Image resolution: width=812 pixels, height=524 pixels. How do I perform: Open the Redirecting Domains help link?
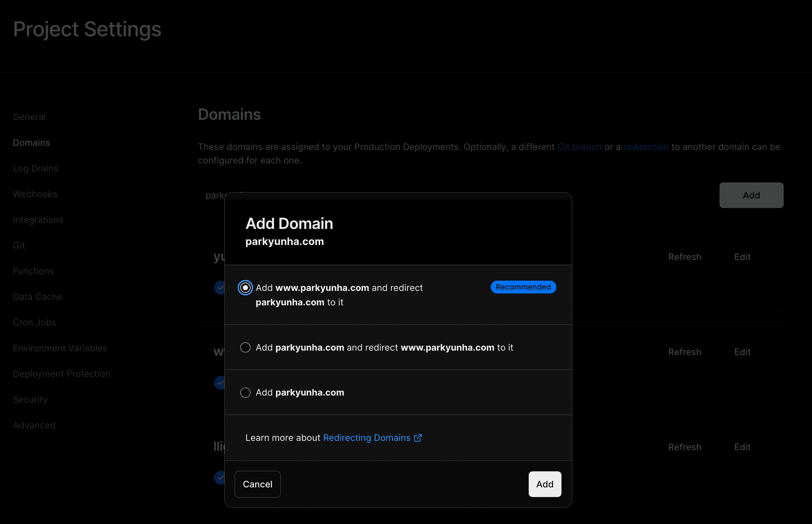point(366,438)
